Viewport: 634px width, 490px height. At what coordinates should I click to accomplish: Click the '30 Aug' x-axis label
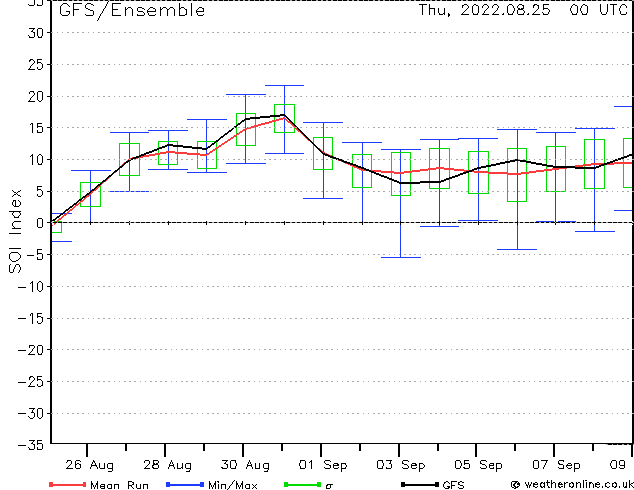tap(245, 465)
